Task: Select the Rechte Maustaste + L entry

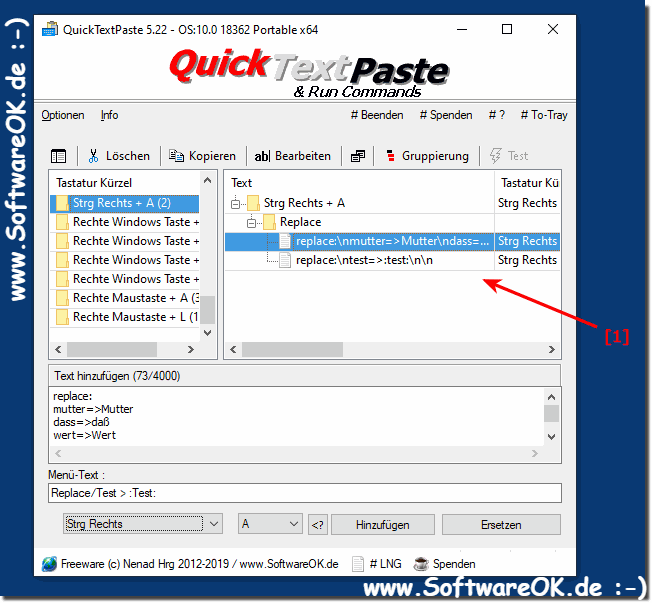Action: pyautogui.click(x=124, y=317)
